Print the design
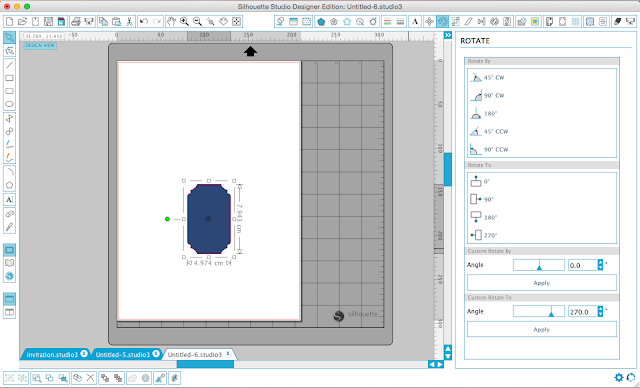Screen dimensions: 640x388 pos(76,22)
